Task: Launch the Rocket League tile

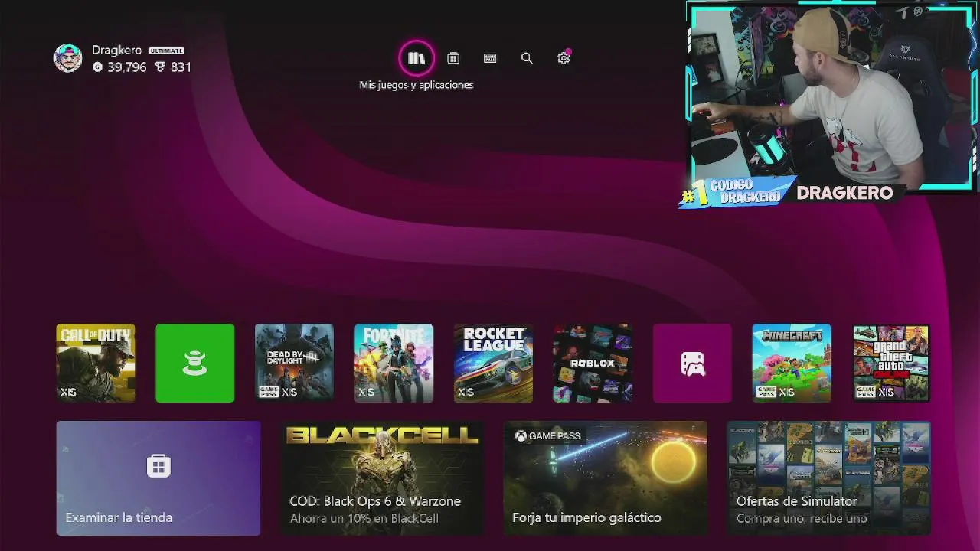Action: 494,363
